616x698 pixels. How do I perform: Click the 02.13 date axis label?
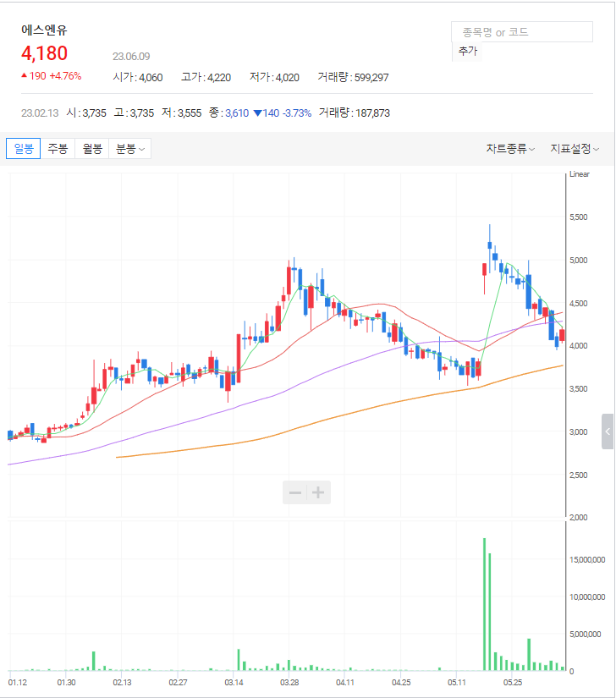pos(122,683)
